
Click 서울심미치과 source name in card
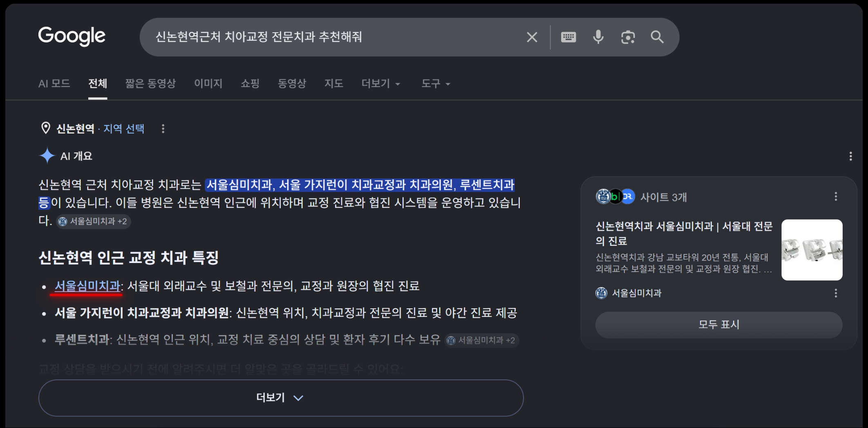[636, 293]
